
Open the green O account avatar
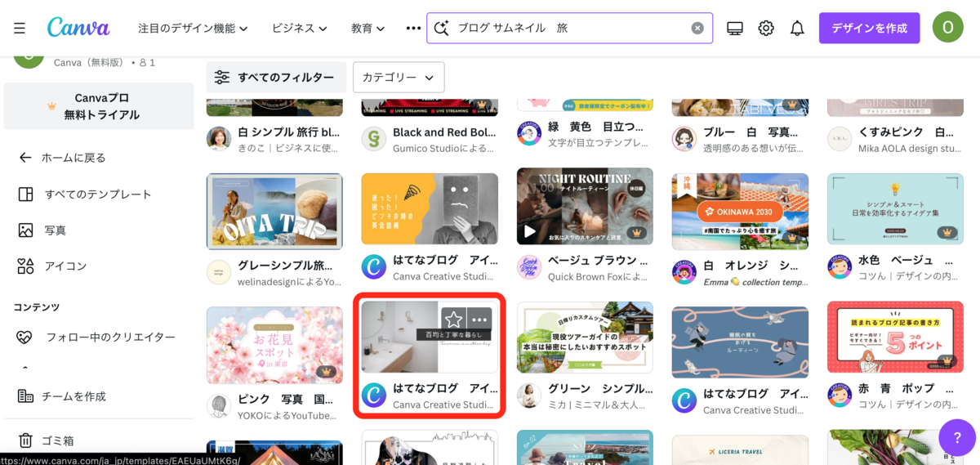click(x=948, y=28)
